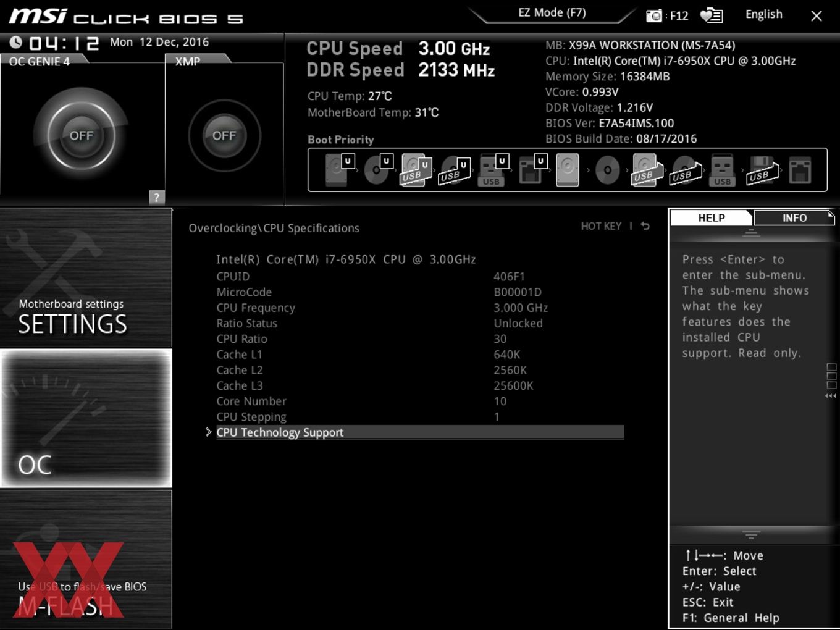Viewport: 840px width, 630px height.
Task: Click the HOT KEY button
Action: [601, 226]
